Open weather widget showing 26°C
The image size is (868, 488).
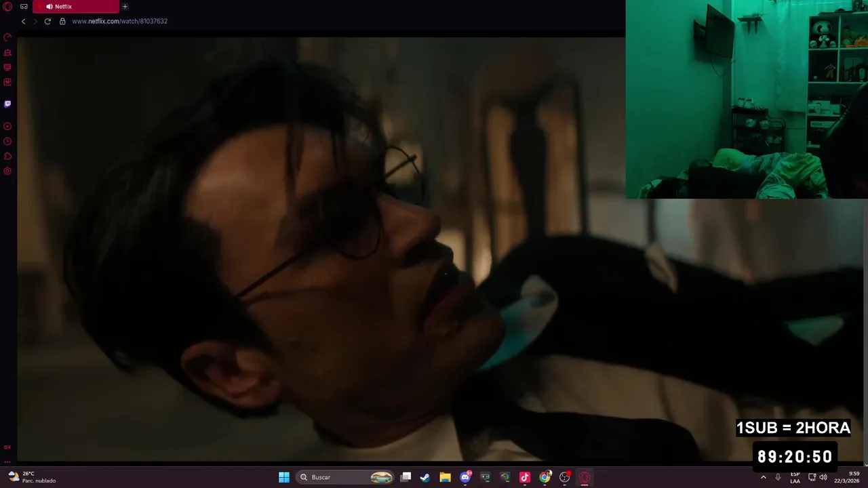tap(32, 477)
